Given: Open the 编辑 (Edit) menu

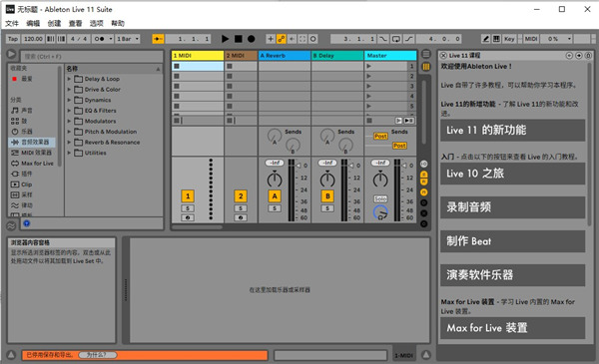Looking at the screenshot, I should 33,24.
